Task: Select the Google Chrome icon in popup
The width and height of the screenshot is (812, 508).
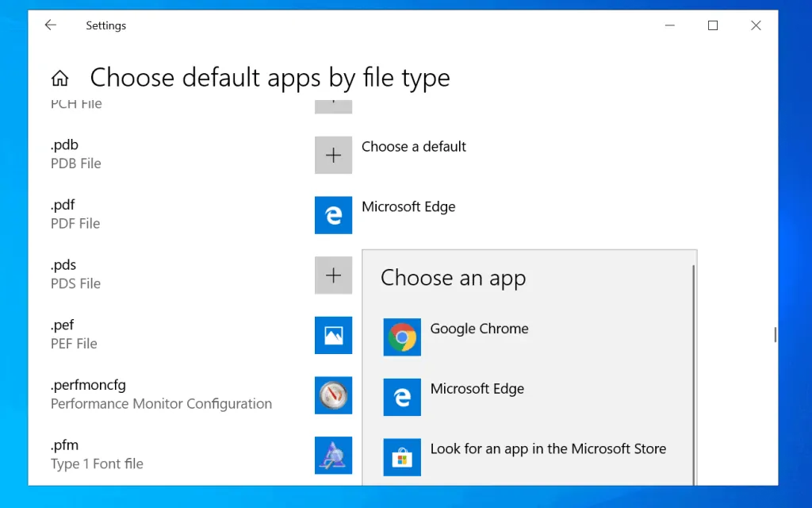Action: (x=402, y=337)
